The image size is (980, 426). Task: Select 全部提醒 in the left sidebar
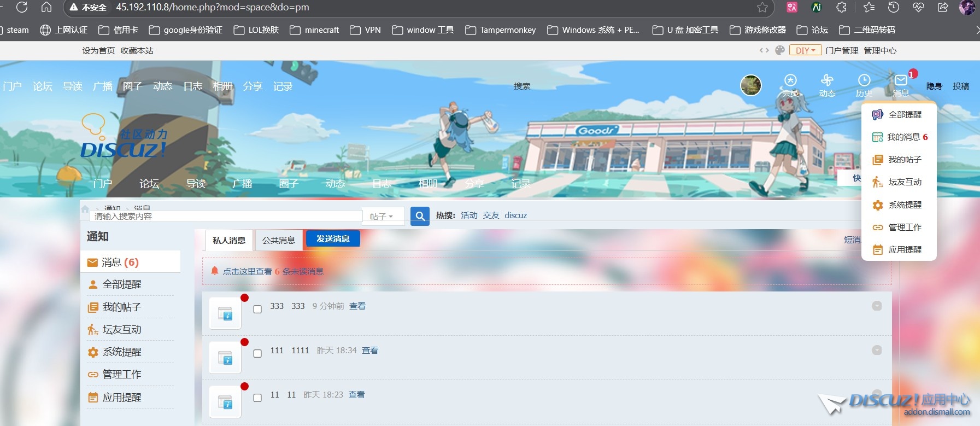tap(122, 284)
